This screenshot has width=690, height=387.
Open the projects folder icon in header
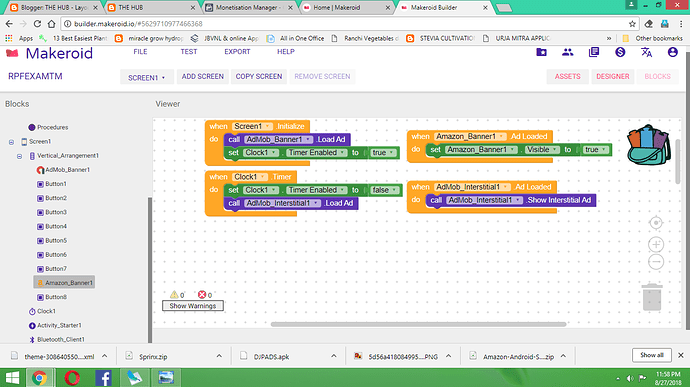pos(541,52)
